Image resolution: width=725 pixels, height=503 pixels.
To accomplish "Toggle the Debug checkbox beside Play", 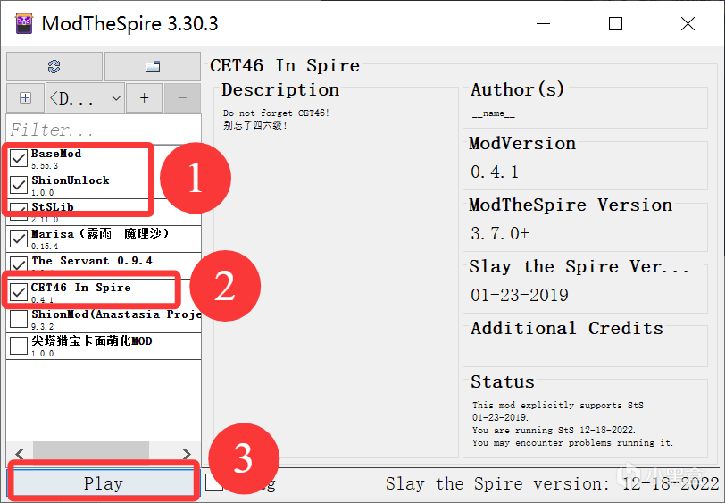I will point(214,484).
